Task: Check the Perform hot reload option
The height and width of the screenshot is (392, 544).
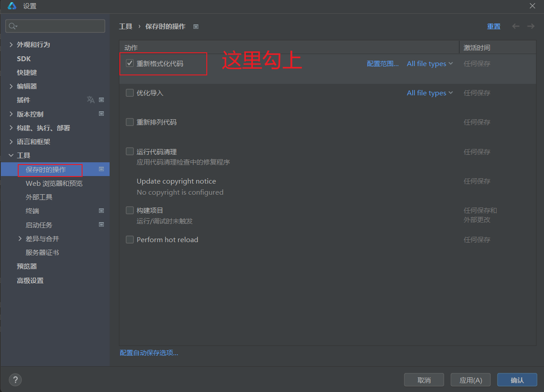Action: click(130, 239)
